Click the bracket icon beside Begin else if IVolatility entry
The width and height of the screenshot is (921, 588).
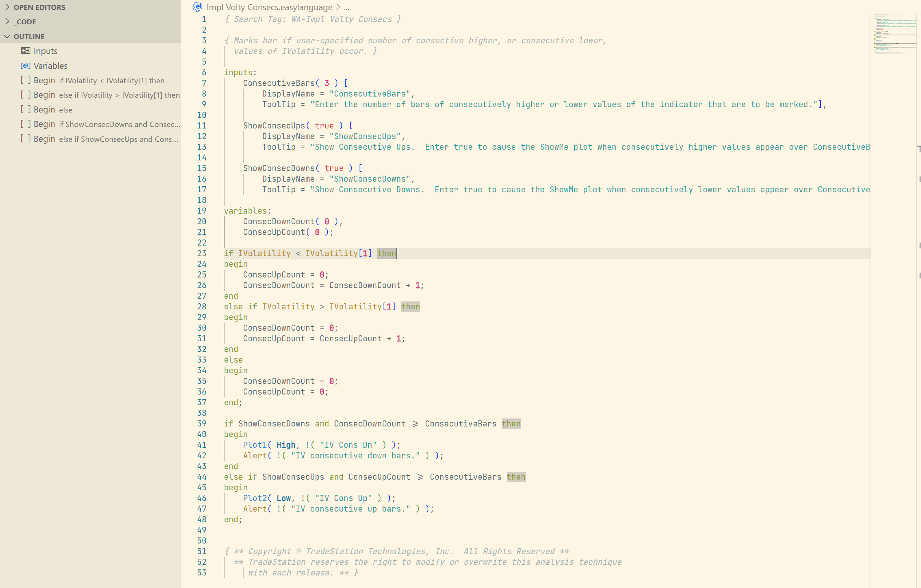[25, 95]
